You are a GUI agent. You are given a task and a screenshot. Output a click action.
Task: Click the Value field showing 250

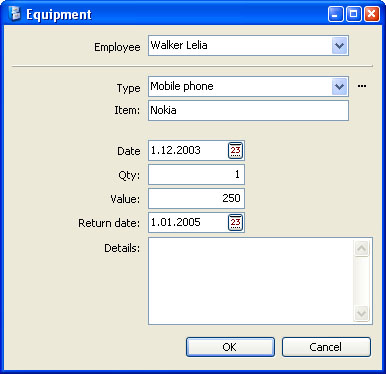[x=196, y=198]
